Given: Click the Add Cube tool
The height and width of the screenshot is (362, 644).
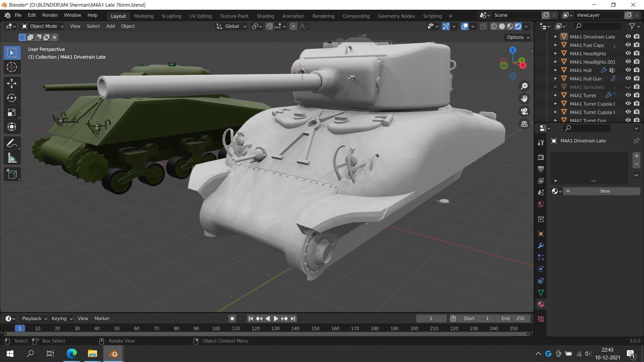Looking at the screenshot, I should pos(12,174).
